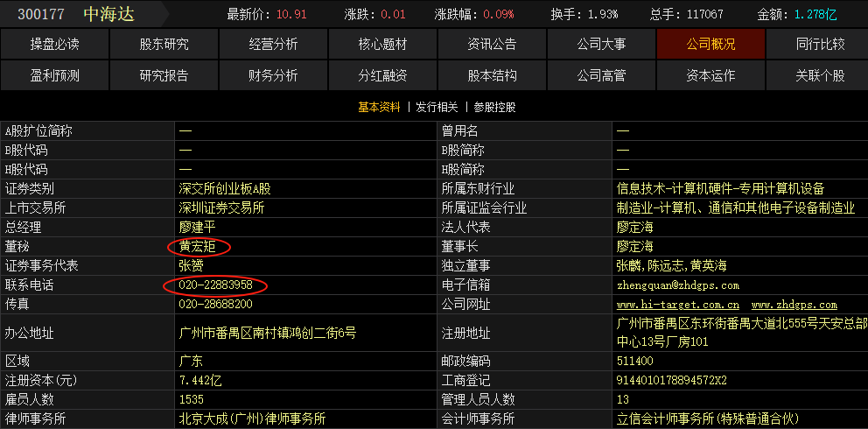Screen dimensions: 868x429
Task: Open 分红融资 tab
Action: point(382,75)
